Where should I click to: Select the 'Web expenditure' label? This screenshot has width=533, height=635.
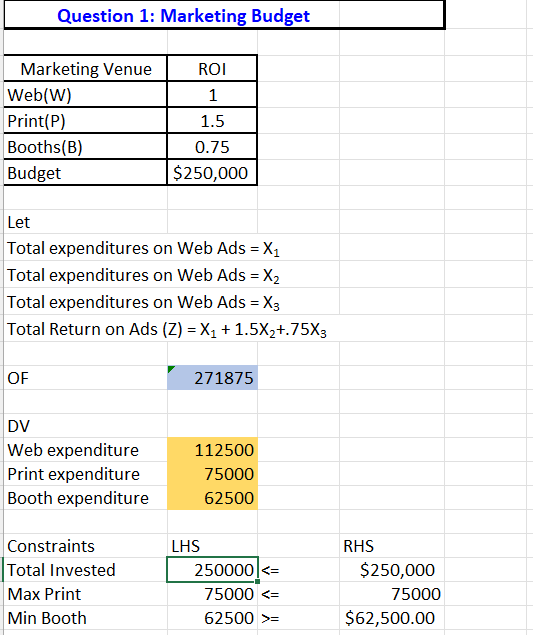click(85, 450)
